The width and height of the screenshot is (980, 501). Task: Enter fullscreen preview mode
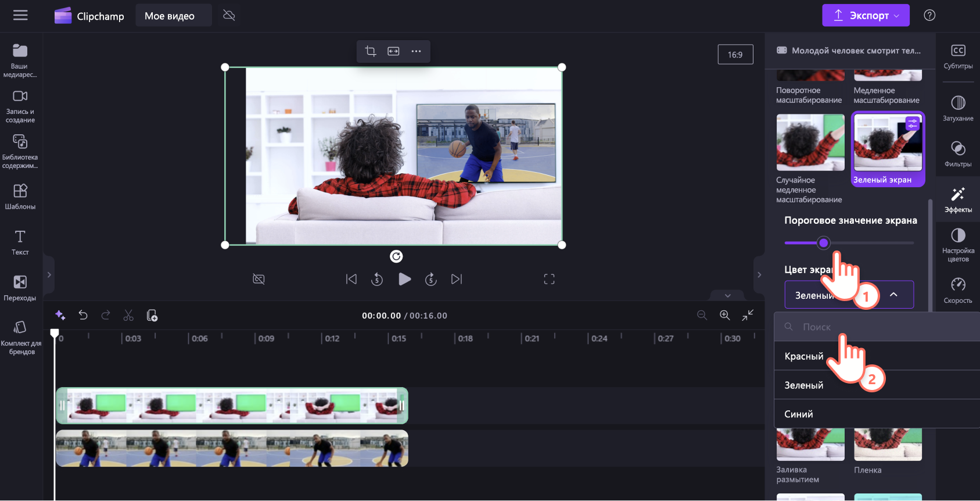[549, 280]
